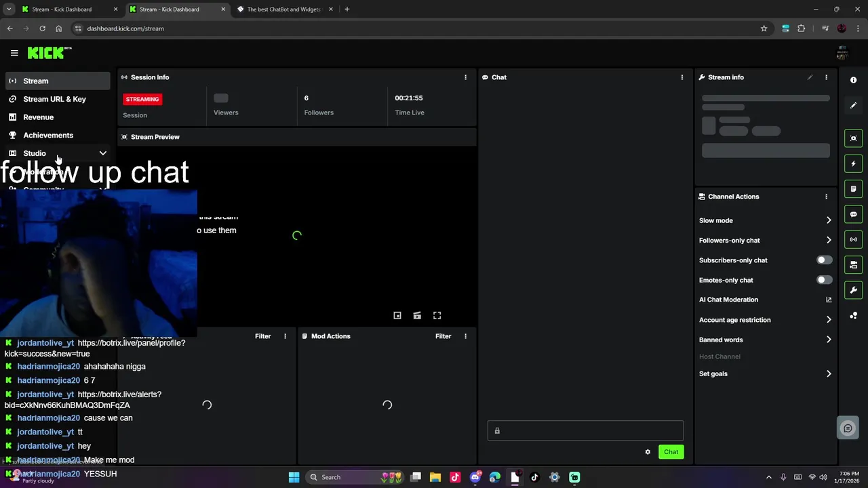The height and width of the screenshot is (488, 868).
Task: Click the chat message input field
Action: [585, 430]
